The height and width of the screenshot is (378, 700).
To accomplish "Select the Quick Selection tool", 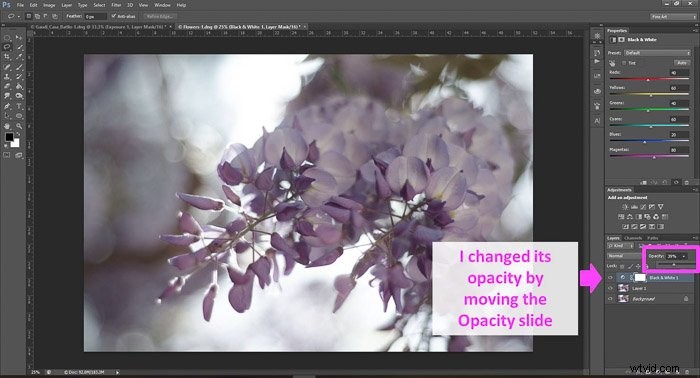I will 19,47.
